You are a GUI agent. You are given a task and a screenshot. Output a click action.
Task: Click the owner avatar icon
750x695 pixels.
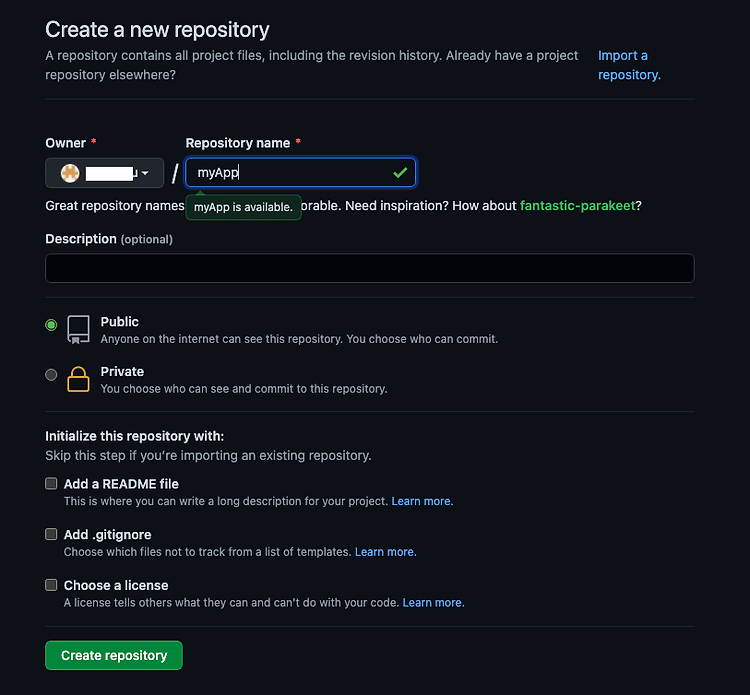(70, 173)
